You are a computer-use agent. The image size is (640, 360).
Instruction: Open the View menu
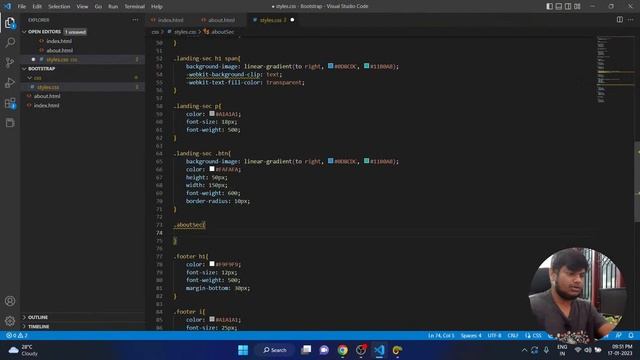(x=82, y=7)
